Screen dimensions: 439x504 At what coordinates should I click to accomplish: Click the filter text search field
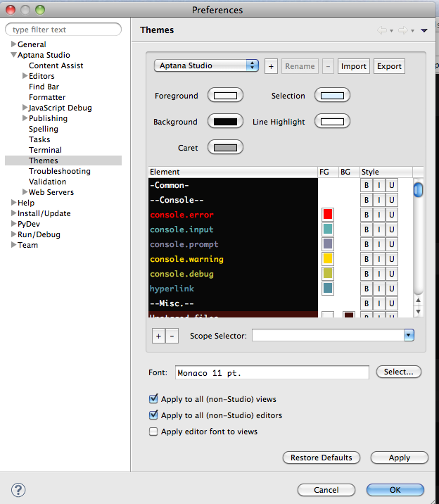click(63, 30)
